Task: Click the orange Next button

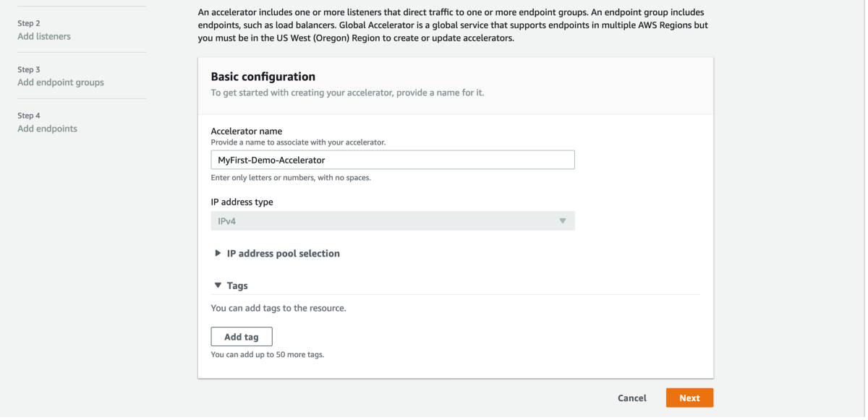Action: click(x=689, y=398)
